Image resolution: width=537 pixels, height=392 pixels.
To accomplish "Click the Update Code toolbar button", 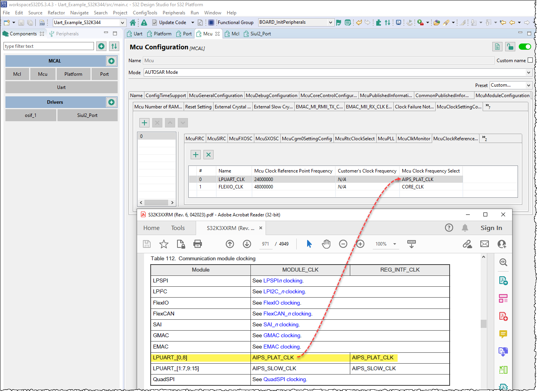I will [x=169, y=23].
